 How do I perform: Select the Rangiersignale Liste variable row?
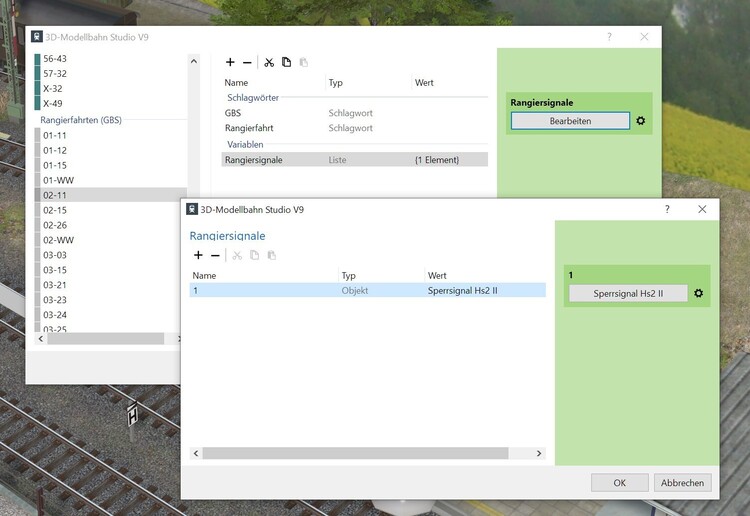click(354, 160)
